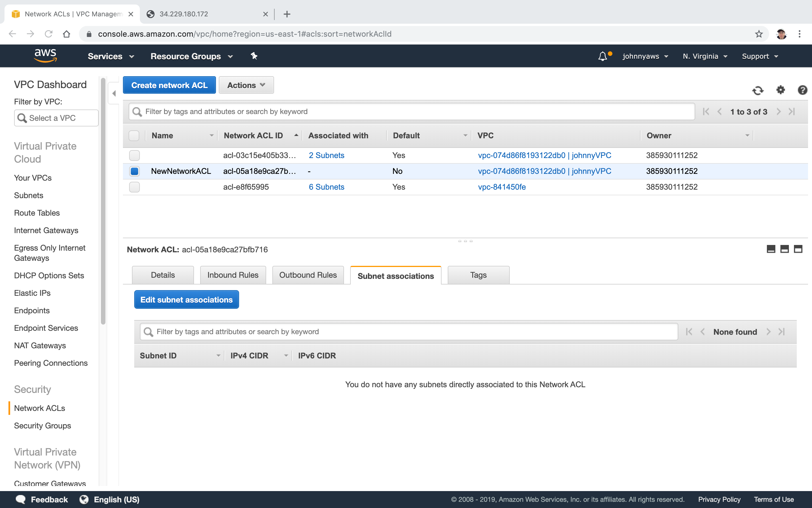The height and width of the screenshot is (508, 812).
Task: Bookmark this page with the star icon
Action: tap(759, 34)
